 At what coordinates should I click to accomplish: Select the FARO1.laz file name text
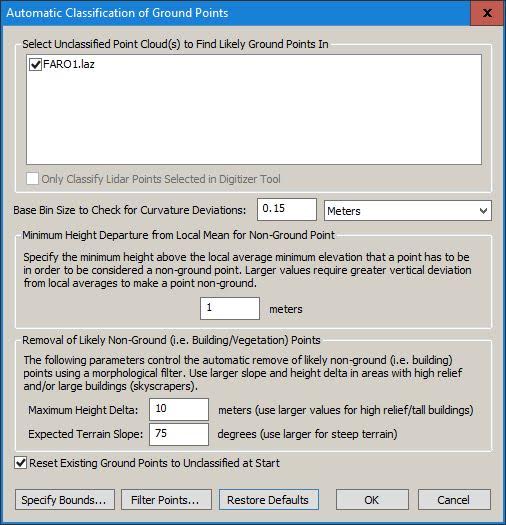[x=69, y=64]
